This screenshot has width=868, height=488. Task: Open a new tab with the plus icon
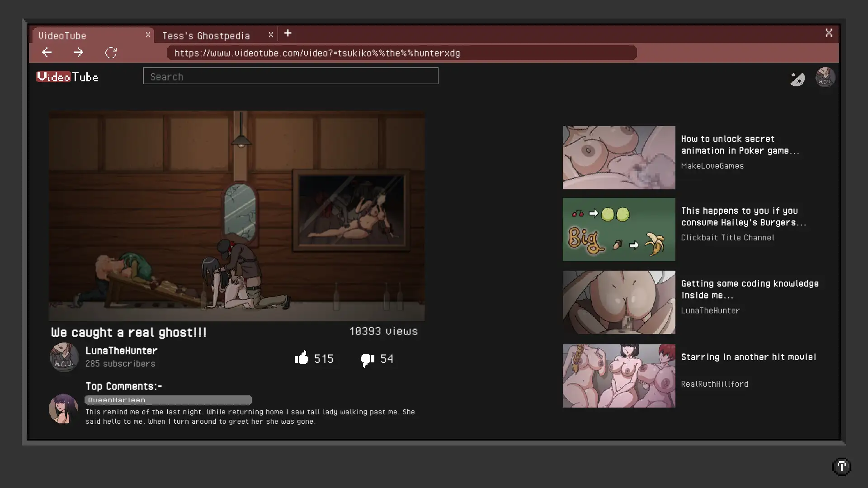tap(288, 33)
